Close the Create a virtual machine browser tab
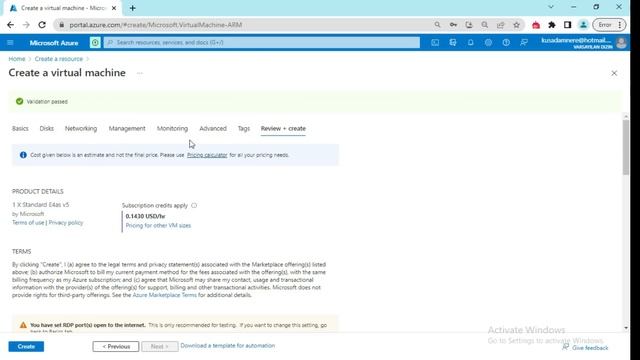This screenshot has height=360, width=640. 114,8
